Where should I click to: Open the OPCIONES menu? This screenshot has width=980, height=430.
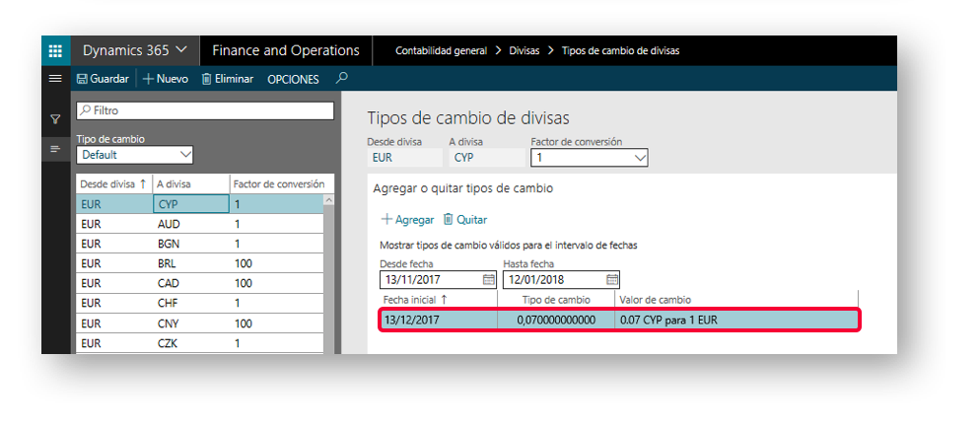click(x=293, y=79)
